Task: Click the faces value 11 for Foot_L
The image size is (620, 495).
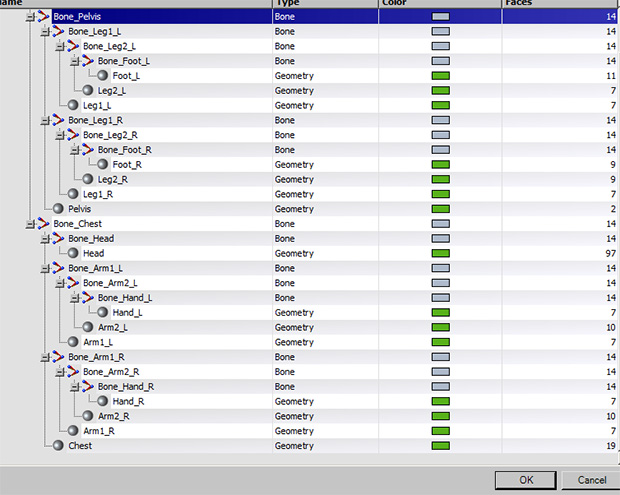Action: pyautogui.click(x=611, y=76)
